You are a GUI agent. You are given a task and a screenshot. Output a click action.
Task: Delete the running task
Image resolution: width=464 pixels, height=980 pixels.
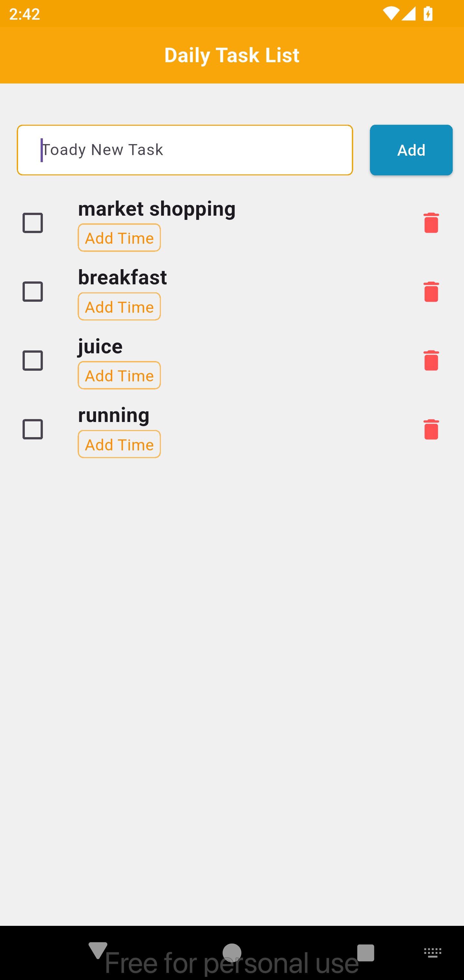coord(431,429)
